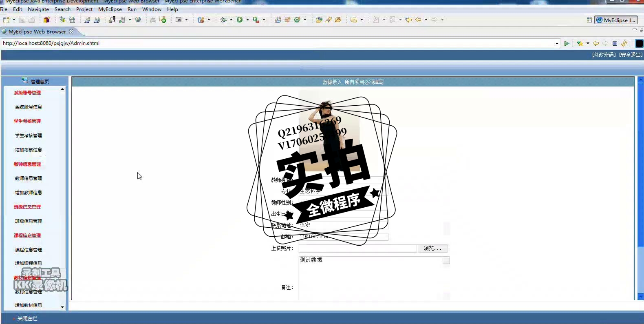Click the browser Go green triangle
Screen dimensions: 644x324
(567, 43)
